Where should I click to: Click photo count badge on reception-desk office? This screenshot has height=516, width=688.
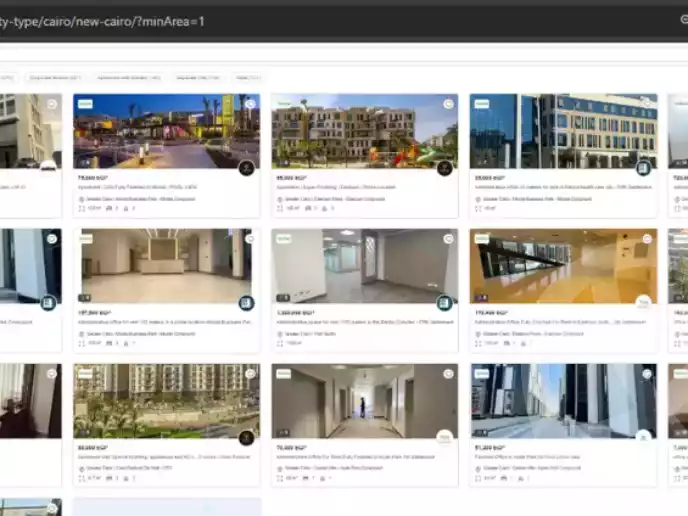pos(85,298)
